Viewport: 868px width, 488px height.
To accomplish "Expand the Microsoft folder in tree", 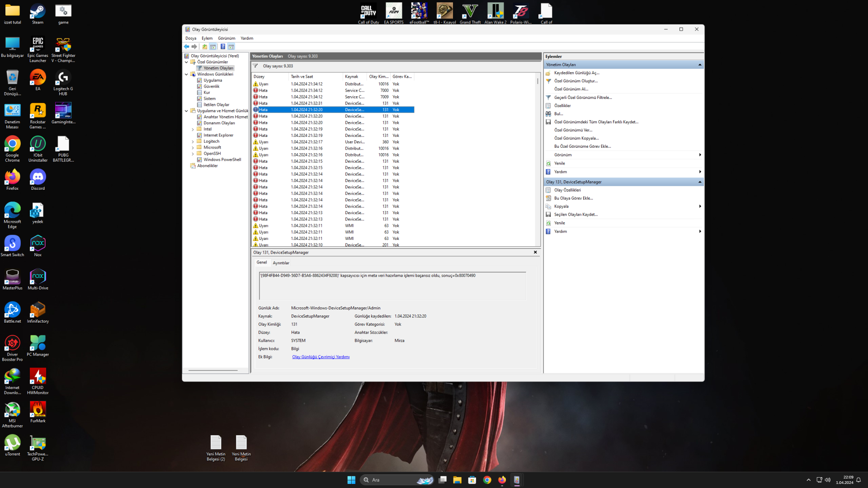I will tap(193, 148).
